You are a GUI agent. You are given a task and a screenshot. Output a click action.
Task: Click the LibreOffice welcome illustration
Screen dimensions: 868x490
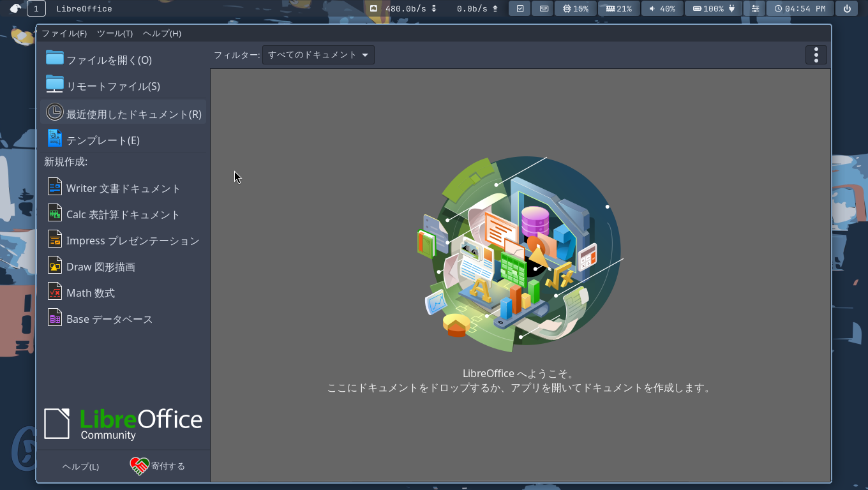[520, 254]
